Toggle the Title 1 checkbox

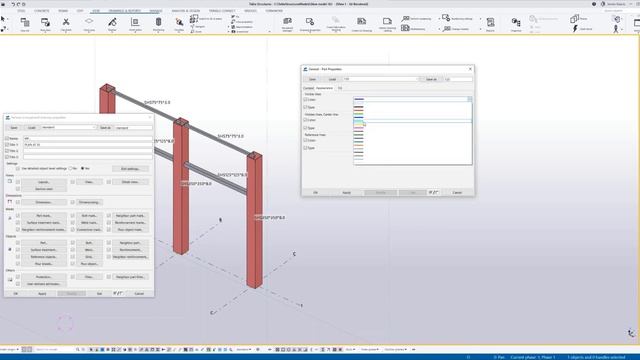pyautogui.click(x=7, y=144)
